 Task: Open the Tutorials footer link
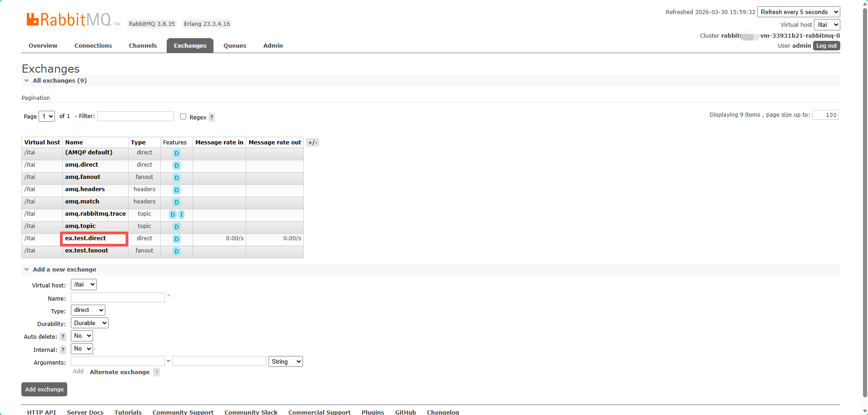pyautogui.click(x=128, y=412)
